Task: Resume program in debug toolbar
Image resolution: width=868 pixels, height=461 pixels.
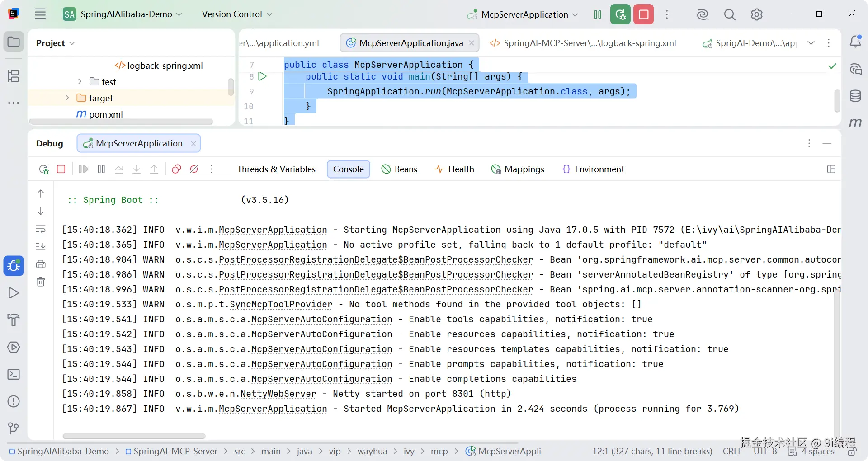Action: (84, 169)
